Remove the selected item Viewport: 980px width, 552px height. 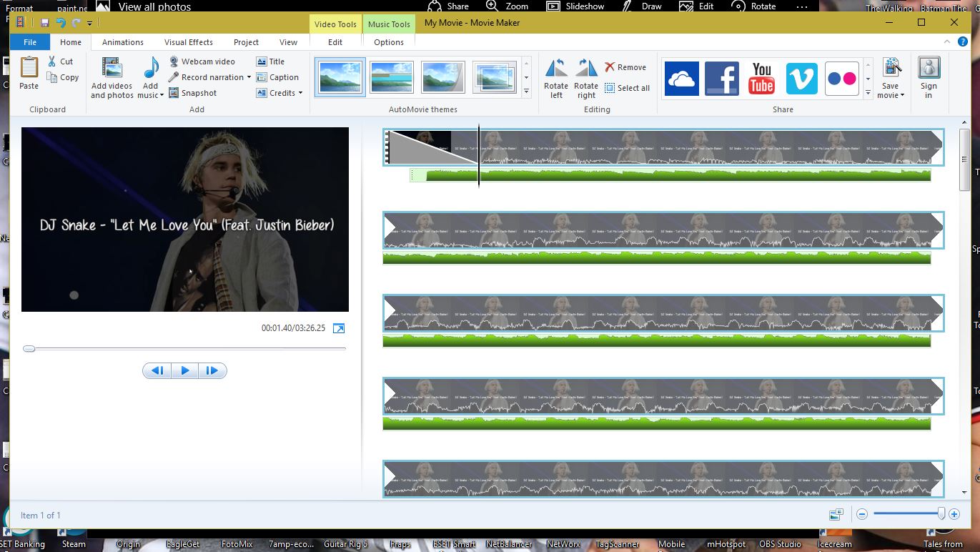coord(625,67)
